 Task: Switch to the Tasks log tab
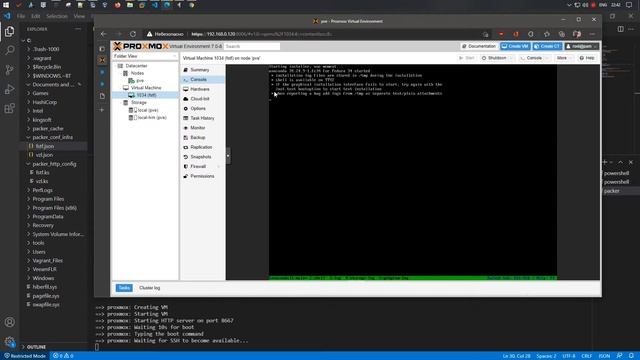click(124, 288)
